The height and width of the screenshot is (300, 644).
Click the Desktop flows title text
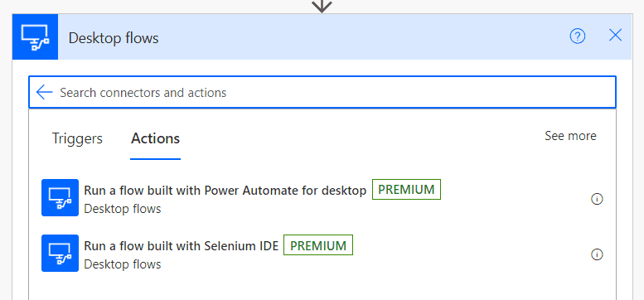(114, 38)
